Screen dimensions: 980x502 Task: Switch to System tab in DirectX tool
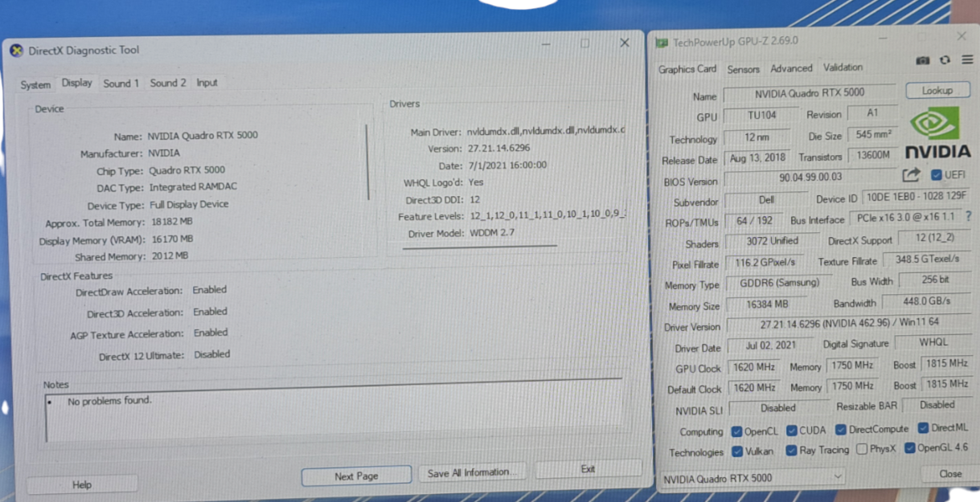[35, 84]
